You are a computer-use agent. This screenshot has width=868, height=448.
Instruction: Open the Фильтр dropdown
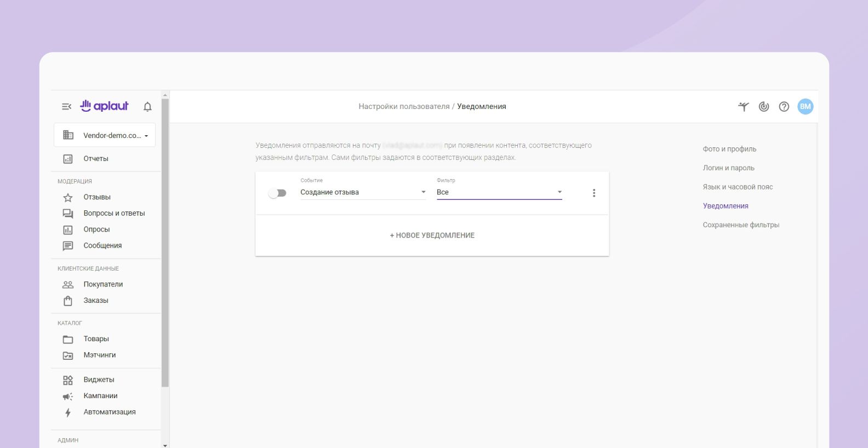[x=499, y=192]
